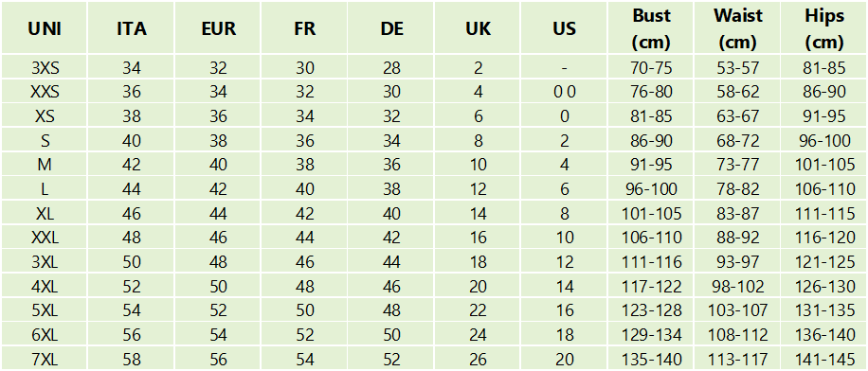This screenshot has width=868, height=371.
Task: Select the dash in 3XS US cell
Action: point(564,67)
